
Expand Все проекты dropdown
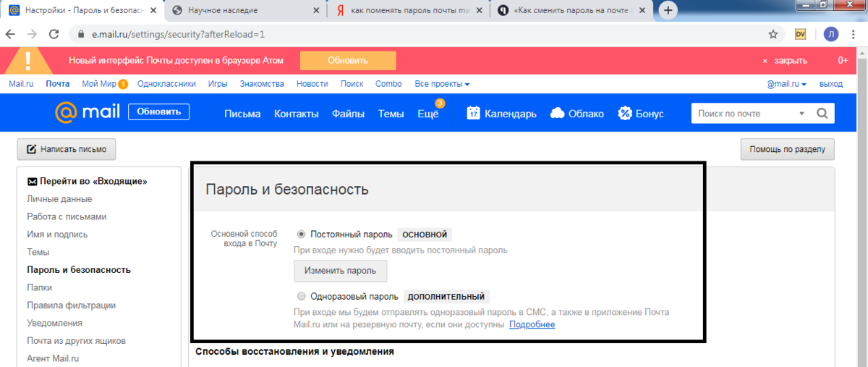(442, 84)
